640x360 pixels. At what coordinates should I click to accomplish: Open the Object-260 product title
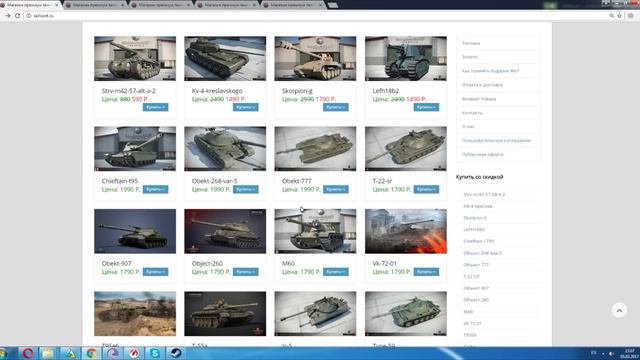click(207, 263)
